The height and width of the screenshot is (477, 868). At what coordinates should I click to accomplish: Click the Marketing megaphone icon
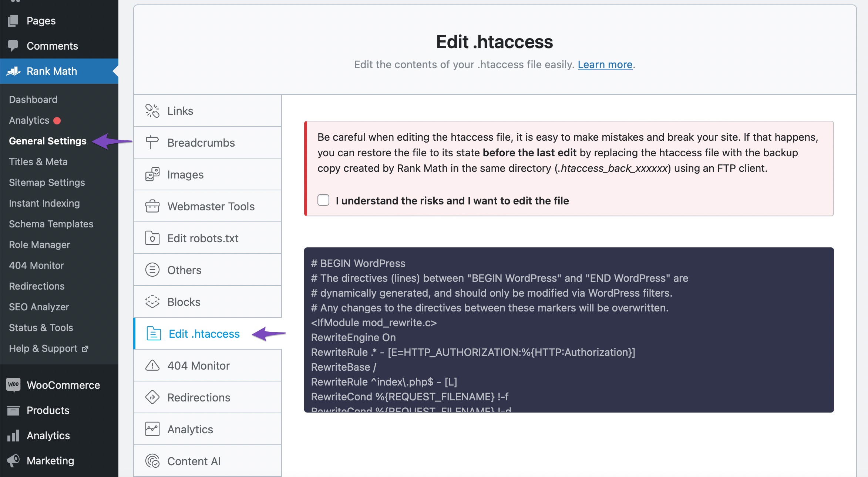[x=13, y=460]
